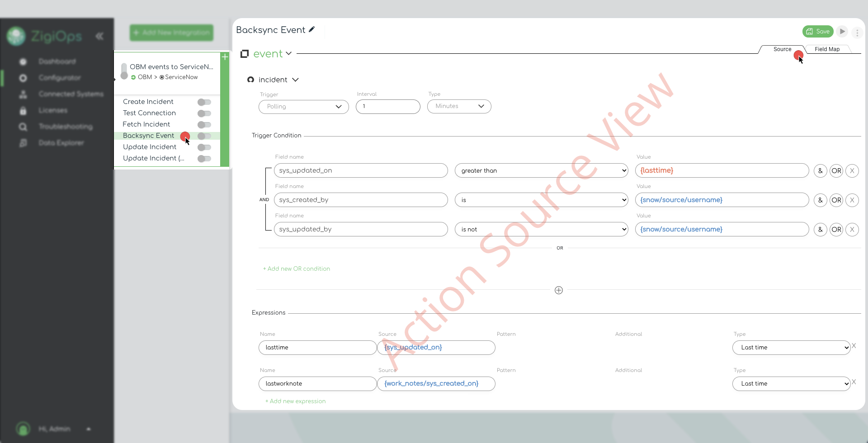Click the circled plus to add a condition group
The width and height of the screenshot is (868, 443).
(x=559, y=290)
